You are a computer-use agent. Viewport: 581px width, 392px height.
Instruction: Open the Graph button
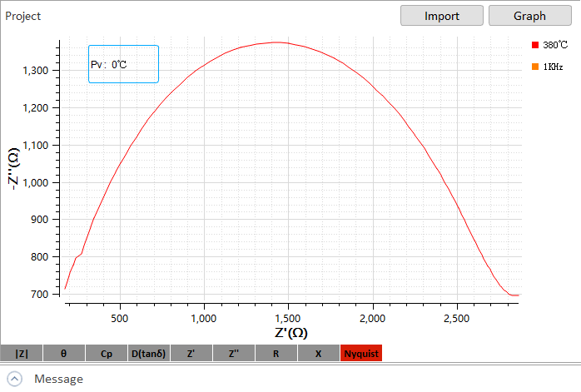point(529,16)
